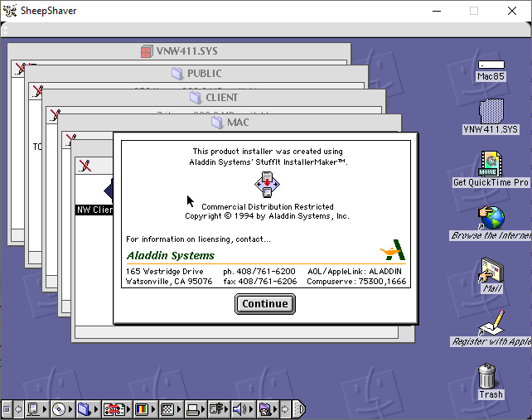Viewport: 532px width, 420px height.
Task: Click the MAC window title bar
Action: click(230, 122)
